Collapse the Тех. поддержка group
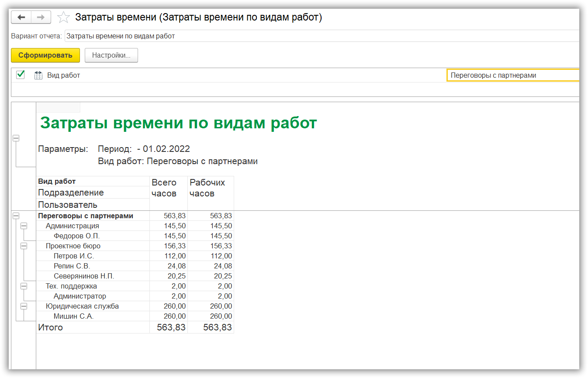Screen dimensions: 588x378 [x=24, y=286]
